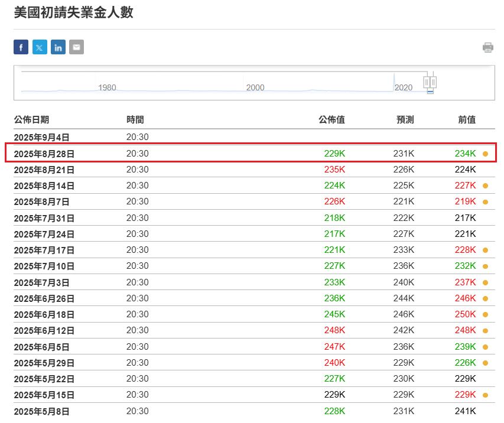Click the yellow dot in the 2025年7月3日 row

(485, 282)
